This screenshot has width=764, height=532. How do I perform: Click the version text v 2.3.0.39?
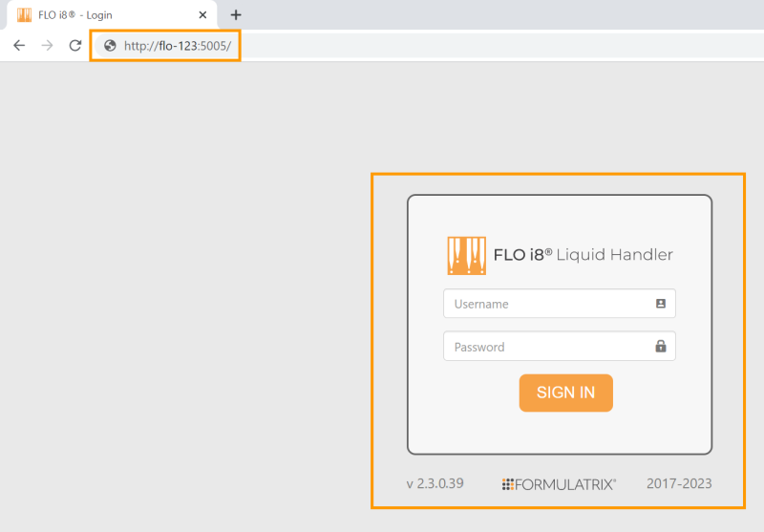click(x=435, y=483)
